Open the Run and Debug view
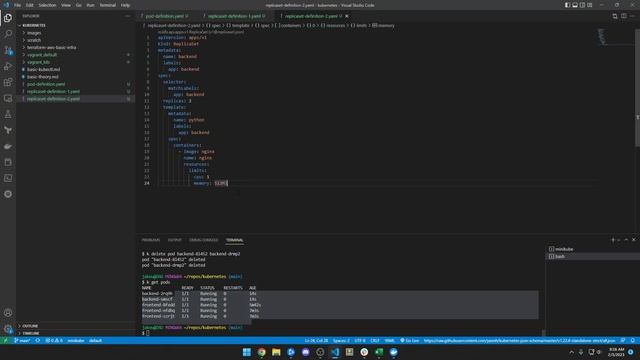Viewport: 640px width, 360px height. [8, 66]
